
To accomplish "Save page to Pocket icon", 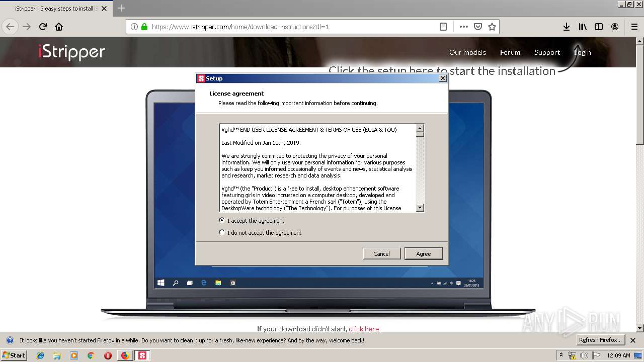I will [x=478, y=27].
